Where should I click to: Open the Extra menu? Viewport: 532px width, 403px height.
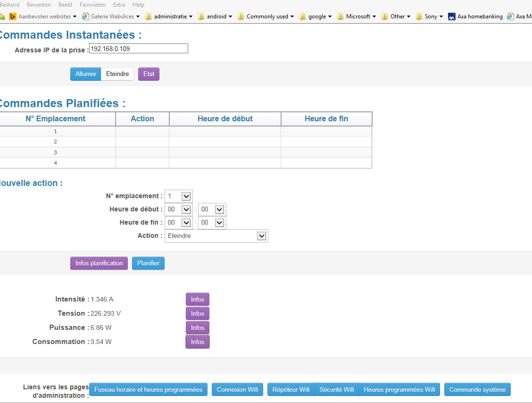[x=119, y=5]
